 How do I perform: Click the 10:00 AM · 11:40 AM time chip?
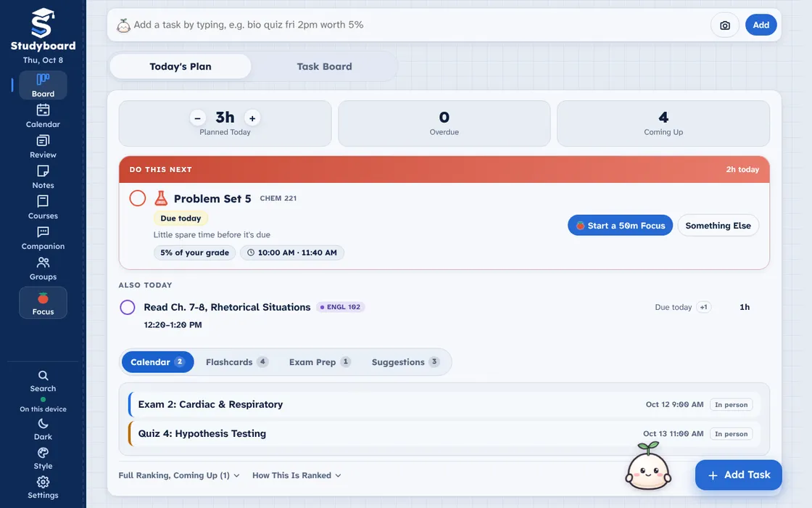tap(292, 253)
